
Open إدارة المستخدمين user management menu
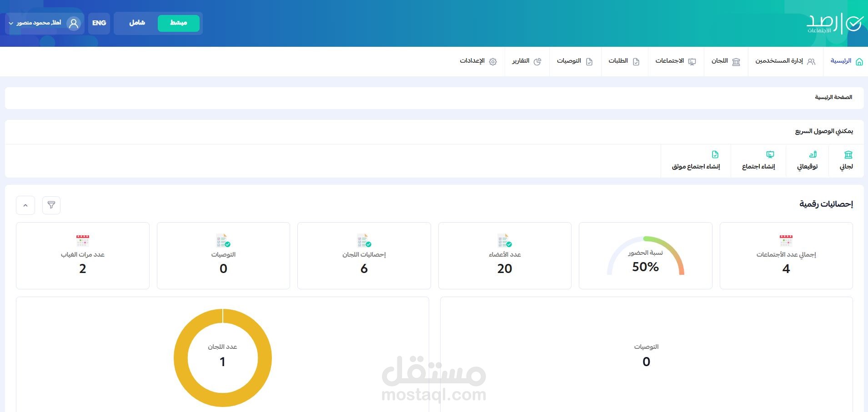[785, 61]
